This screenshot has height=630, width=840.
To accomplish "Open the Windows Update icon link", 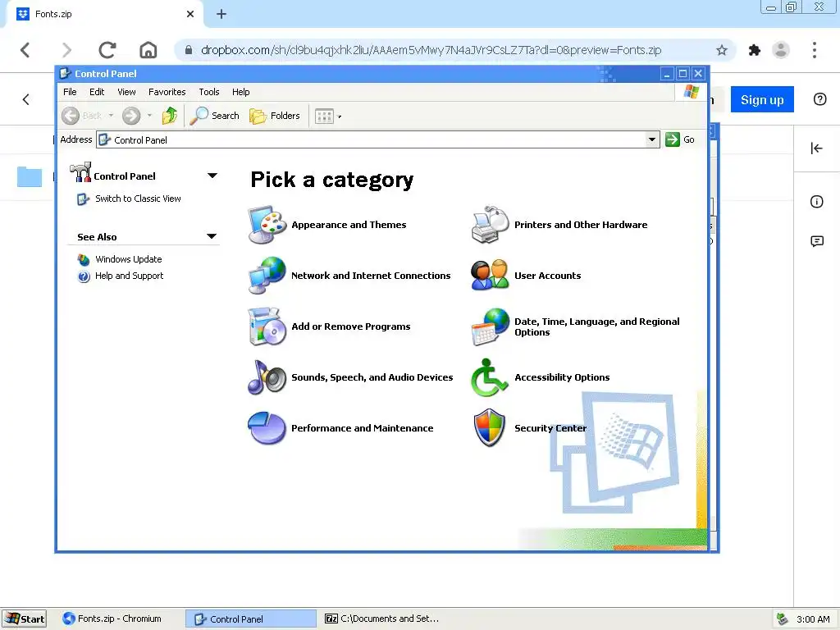I will click(x=84, y=259).
